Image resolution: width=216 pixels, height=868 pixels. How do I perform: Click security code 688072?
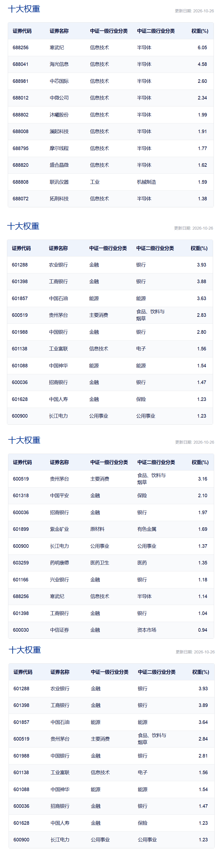tap(20, 199)
